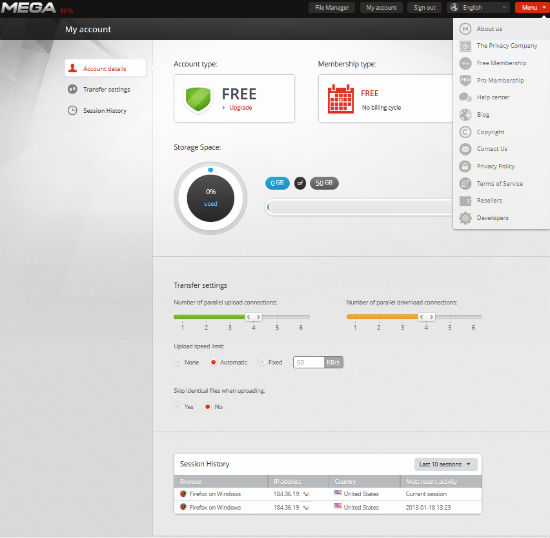
Task: Open the Transfer settings sidebar icon
Action: (72, 89)
